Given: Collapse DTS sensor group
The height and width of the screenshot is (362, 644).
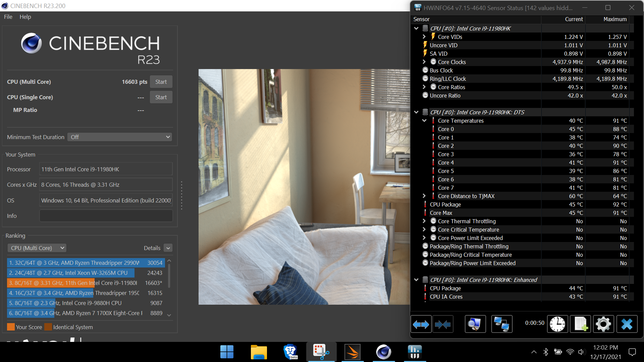Looking at the screenshot, I should [416, 112].
